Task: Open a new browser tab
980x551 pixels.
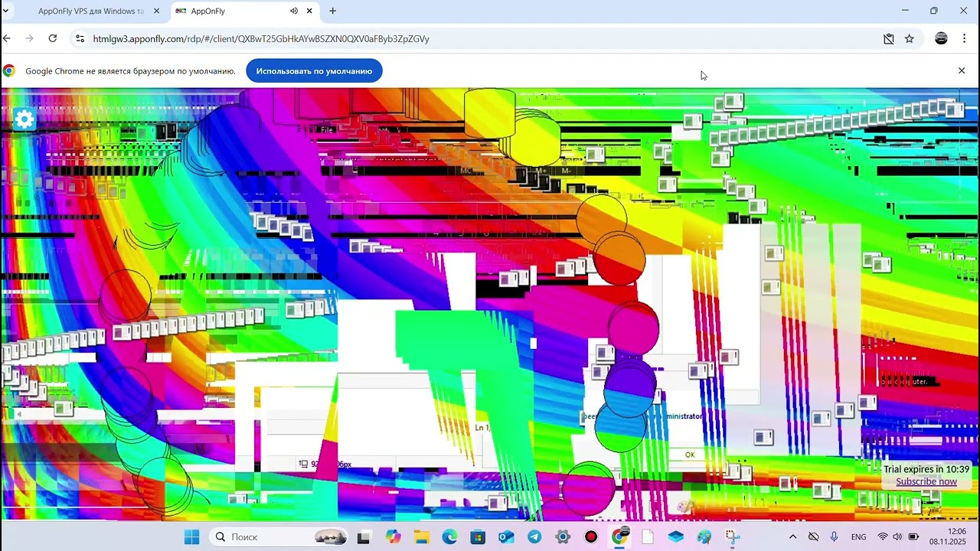Action: (332, 11)
